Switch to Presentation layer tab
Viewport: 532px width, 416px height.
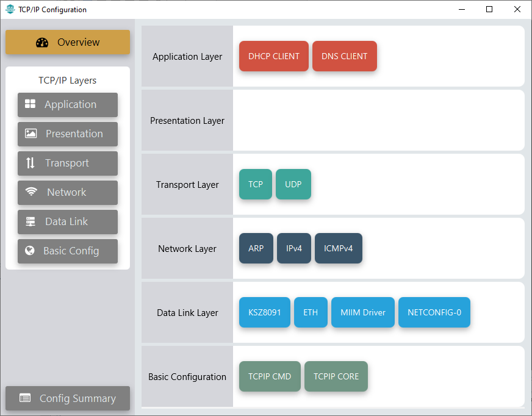68,134
